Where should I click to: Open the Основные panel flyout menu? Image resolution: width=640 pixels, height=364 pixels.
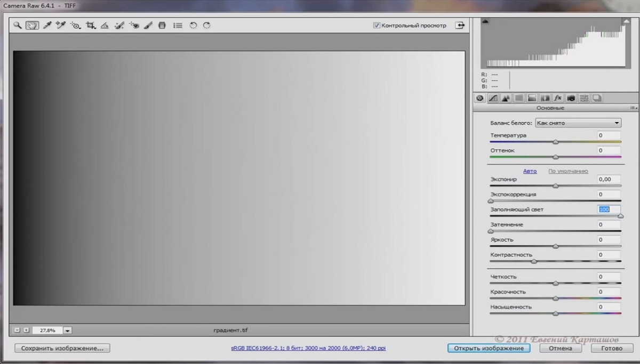pyautogui.click(x=634, y=108)
